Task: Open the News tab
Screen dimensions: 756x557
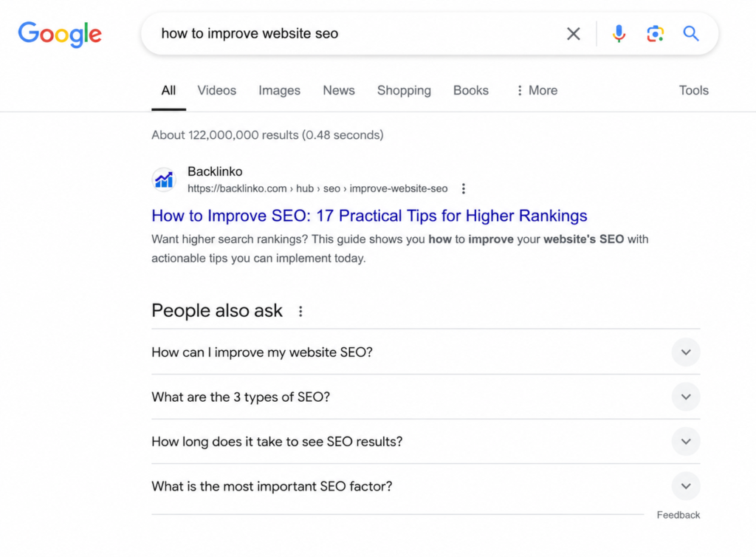Action: (338, 90)
